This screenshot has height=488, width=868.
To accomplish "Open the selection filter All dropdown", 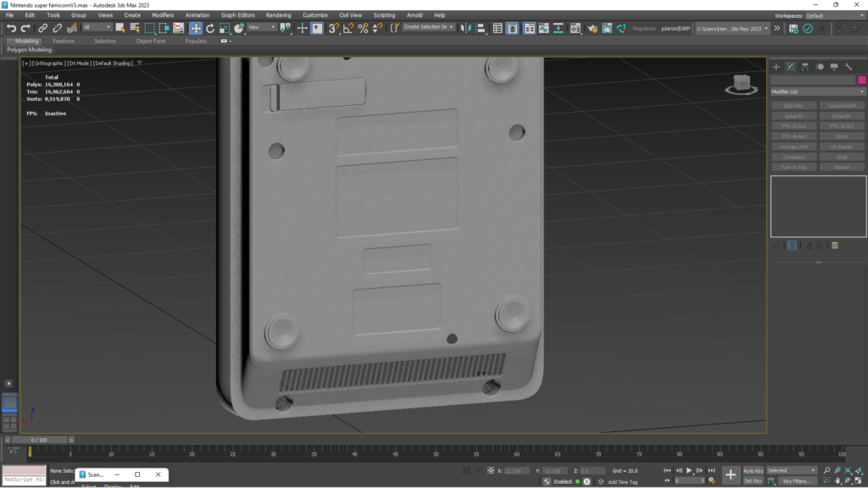I will 97,28.
